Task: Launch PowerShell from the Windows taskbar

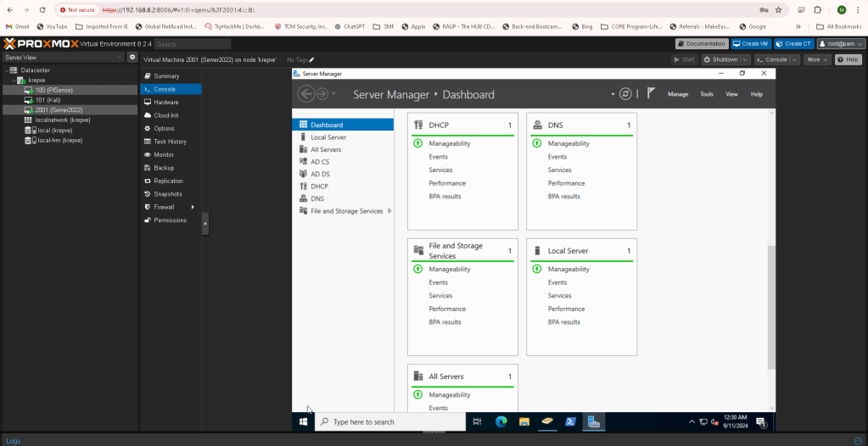Action: pos(571,421)
